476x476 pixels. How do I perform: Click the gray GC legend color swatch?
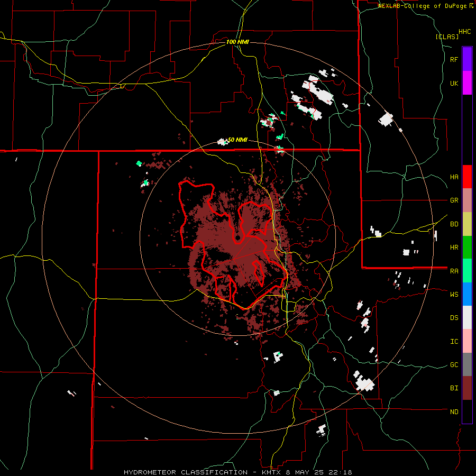pyautogui.click(x=467, y=364)
